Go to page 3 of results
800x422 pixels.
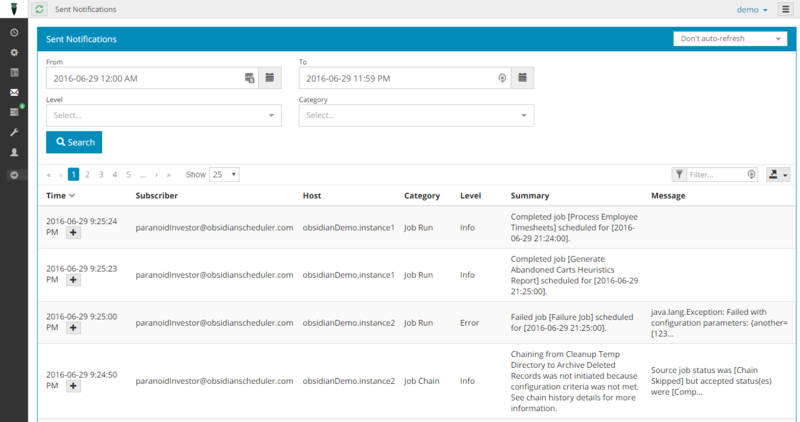tap(101, 175)
